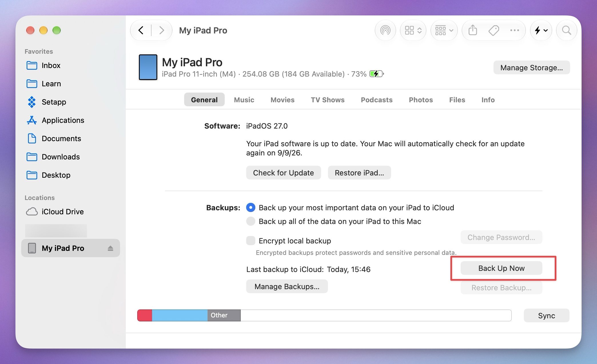The height and width of the screenshot is (364, 597).
Task: Open the Inbox folder in the sidebar
Action: point(71,65)
